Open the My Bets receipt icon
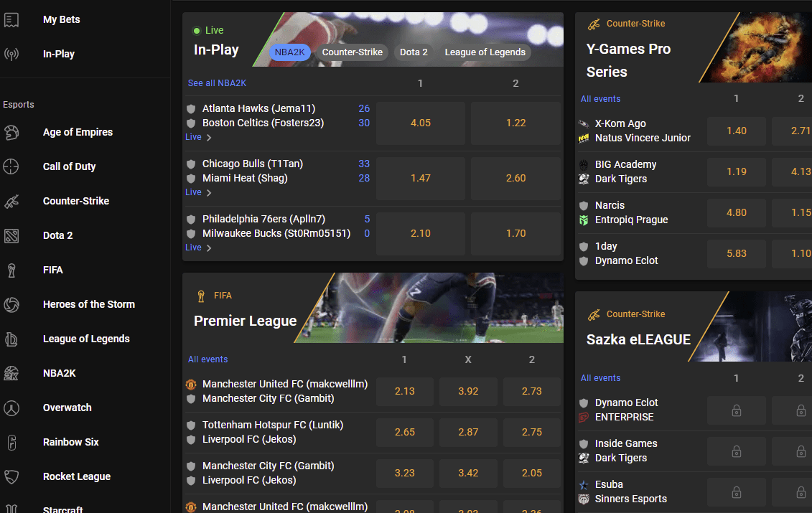The height and width of the screenshot is (513, 812). (11, 20)
